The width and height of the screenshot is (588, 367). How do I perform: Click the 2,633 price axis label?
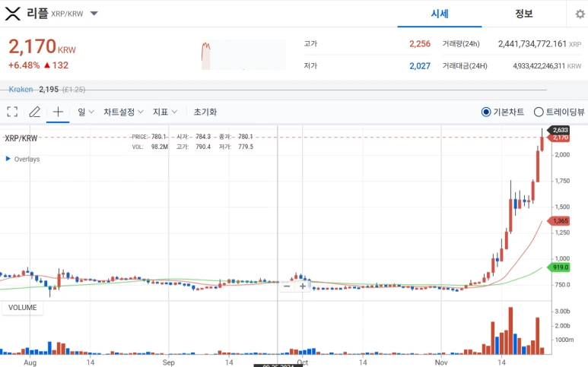coord(560,130)
